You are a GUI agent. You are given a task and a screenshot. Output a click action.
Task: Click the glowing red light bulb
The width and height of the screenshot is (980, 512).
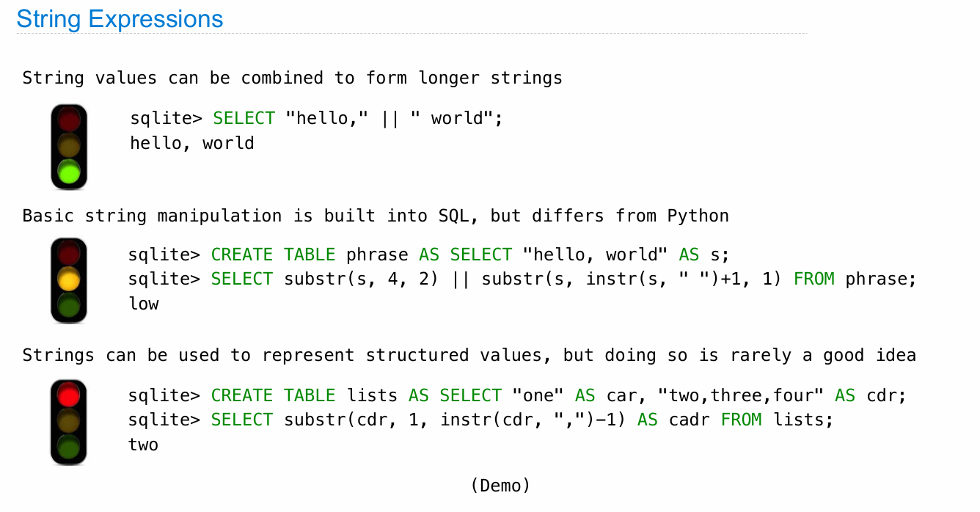click(69, 396)
